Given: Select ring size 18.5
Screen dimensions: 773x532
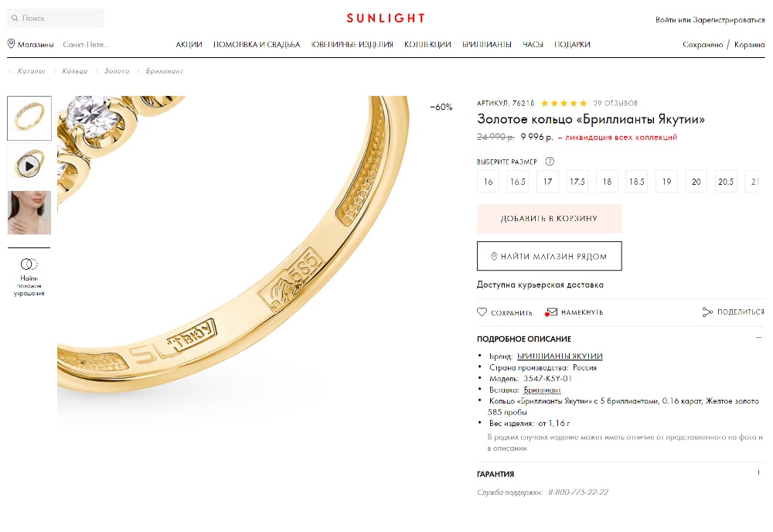Looking at the screenshot, I should pyautogui.click(x=636, y=182).
